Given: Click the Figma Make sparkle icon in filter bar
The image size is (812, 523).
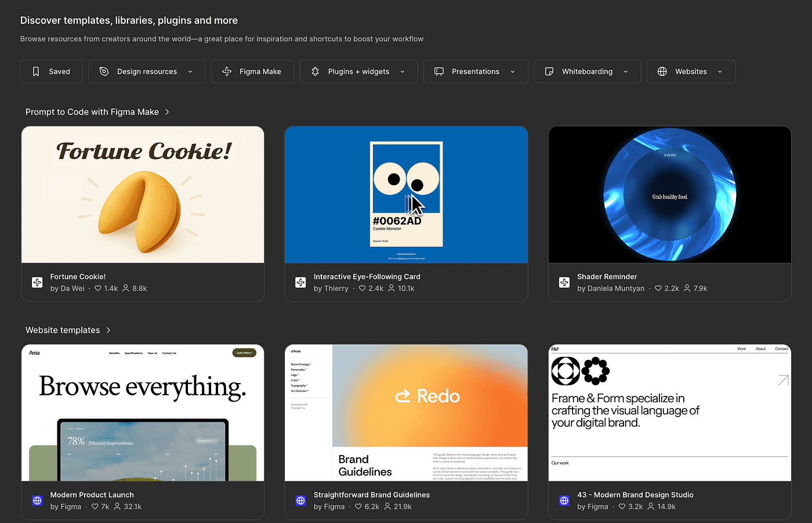Looking at the screenshot, I should [x=227, y=71].
